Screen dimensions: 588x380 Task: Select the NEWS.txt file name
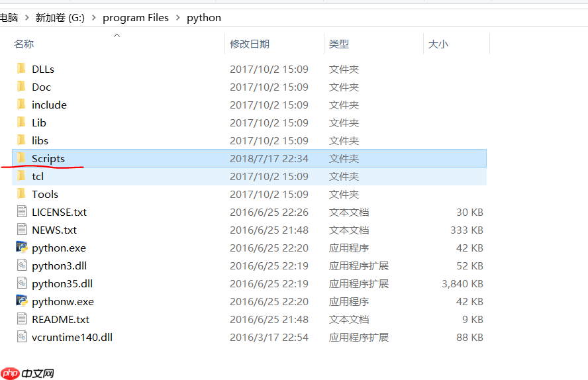click(x=54, y=230)
